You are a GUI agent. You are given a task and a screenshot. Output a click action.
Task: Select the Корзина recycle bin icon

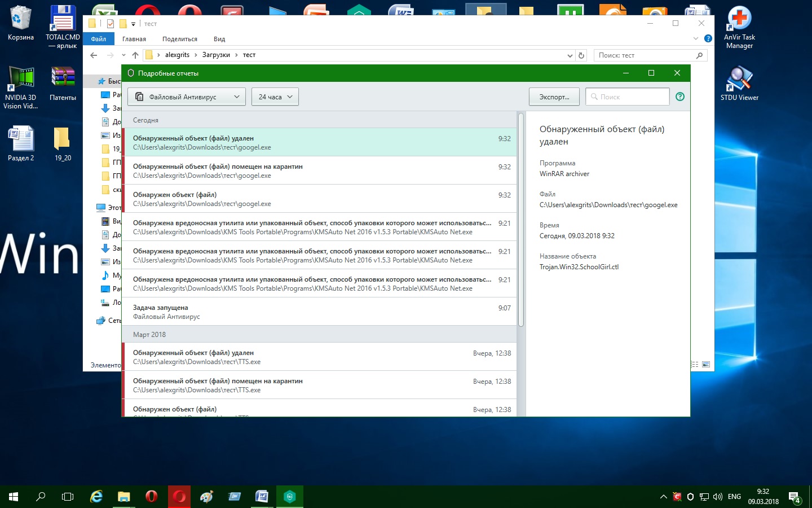(x=21, y=24)
